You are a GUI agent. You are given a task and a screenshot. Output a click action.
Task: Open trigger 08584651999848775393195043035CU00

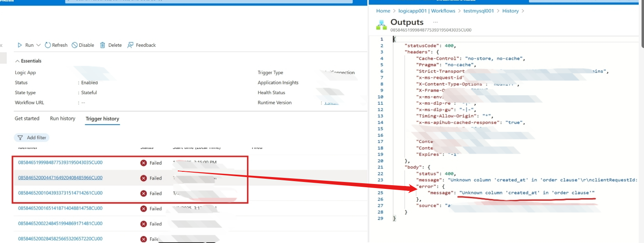[x=60, y=162]
